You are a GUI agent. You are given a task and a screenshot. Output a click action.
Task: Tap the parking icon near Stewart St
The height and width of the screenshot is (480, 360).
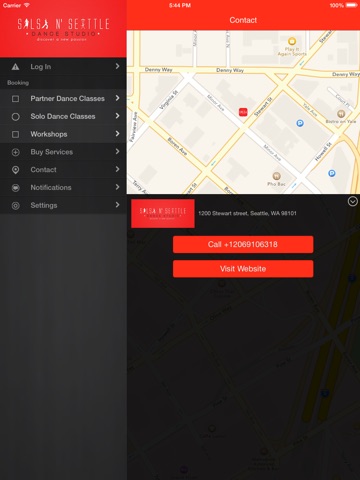(x=300, y=123)
